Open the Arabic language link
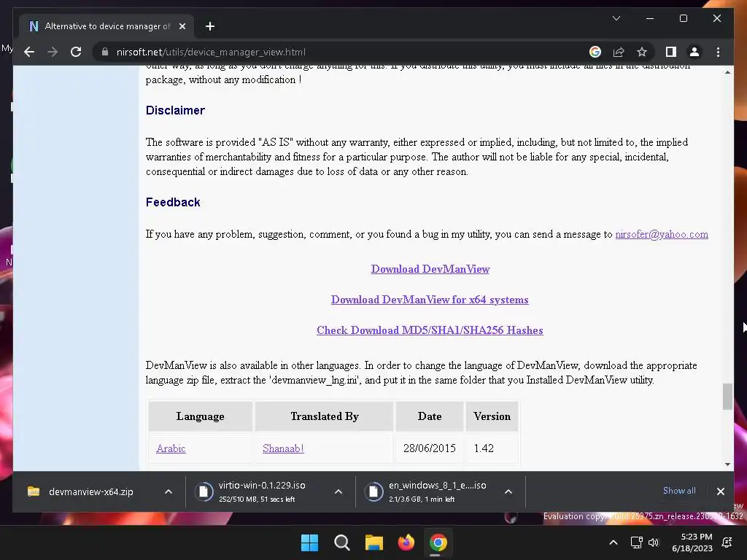The height and width of the screenshot is (560, 747). tap(171, 448)
